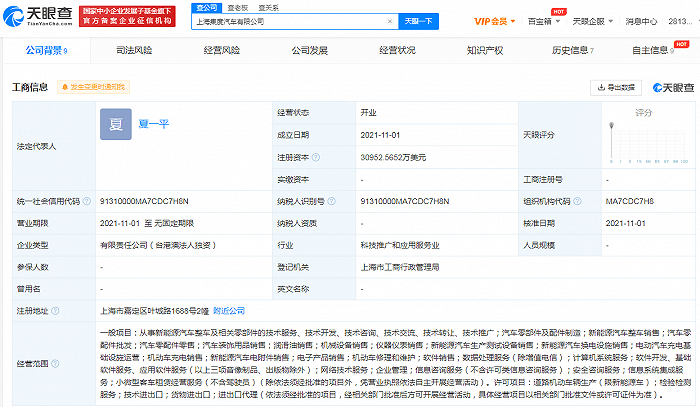Viewport: 700px width, 407px height.
Task: Click the 企业类型 value 有限责任公司
Action: coord(158,245)
